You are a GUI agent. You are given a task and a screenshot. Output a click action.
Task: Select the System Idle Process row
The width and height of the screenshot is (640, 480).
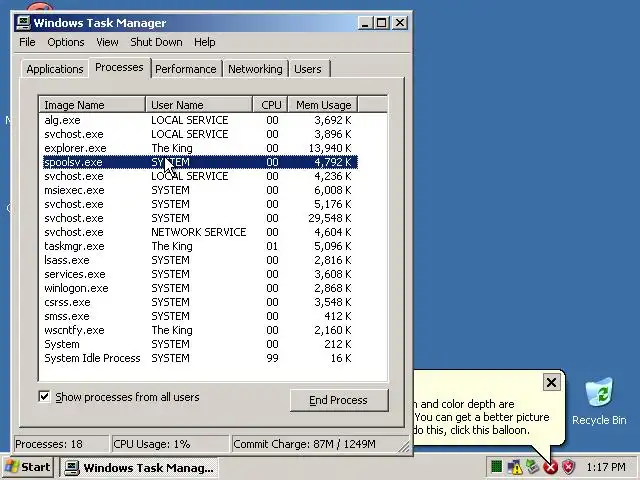point(200,358)
